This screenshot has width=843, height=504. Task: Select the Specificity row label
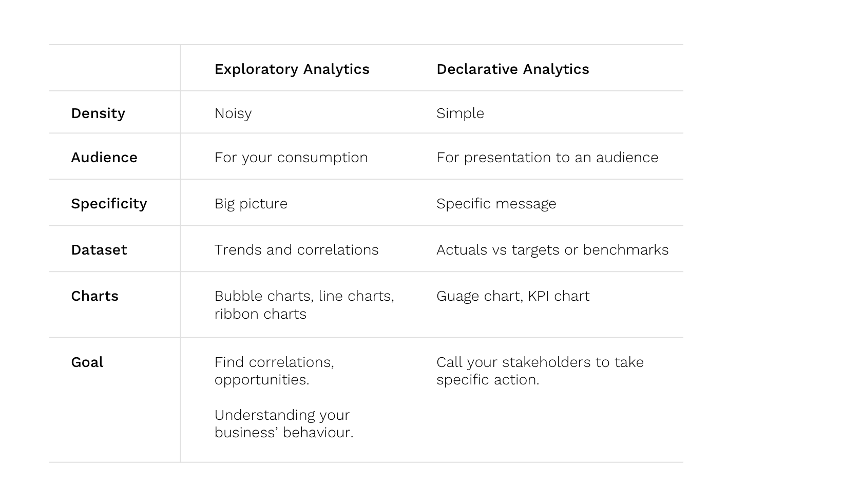(x=109, y=204)
